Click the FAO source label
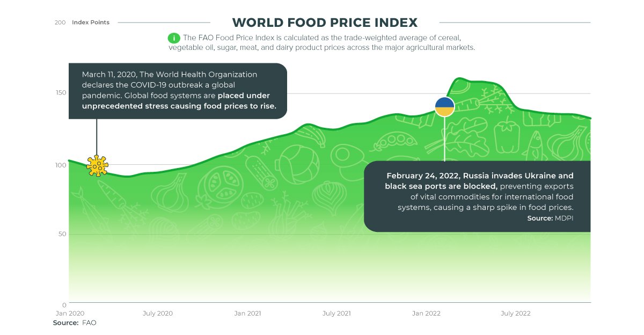The width and height of the screenshot is (644, 335). pyautogui.click(x=75, y=323)
